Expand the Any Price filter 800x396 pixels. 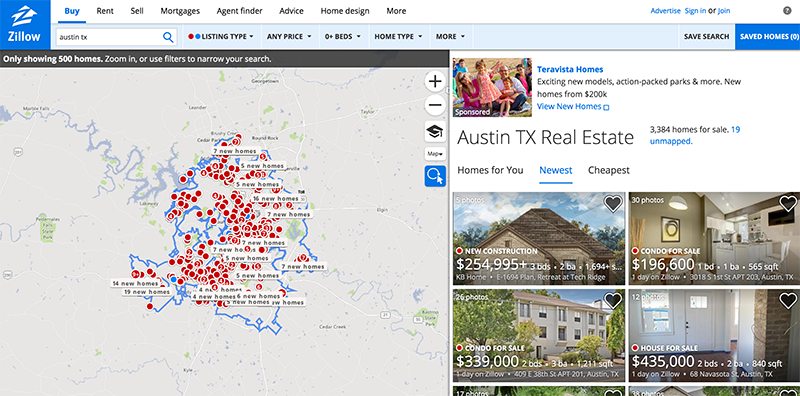tap(289, 37)
